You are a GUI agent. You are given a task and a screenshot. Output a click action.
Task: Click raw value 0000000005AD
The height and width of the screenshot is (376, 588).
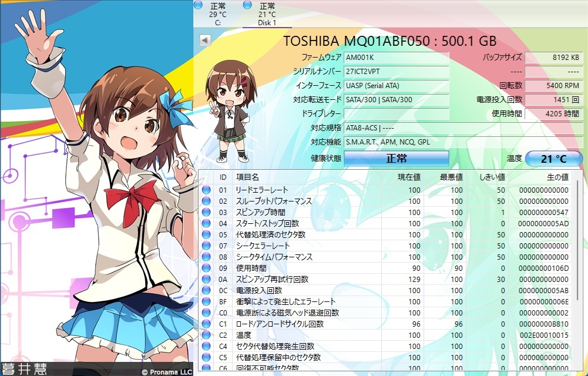[543, 223]
